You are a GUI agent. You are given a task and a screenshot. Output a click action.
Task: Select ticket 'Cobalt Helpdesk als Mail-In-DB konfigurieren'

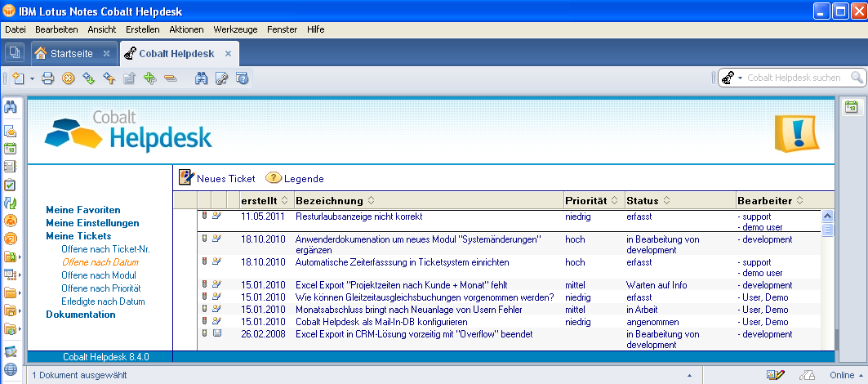click(381, 322)
